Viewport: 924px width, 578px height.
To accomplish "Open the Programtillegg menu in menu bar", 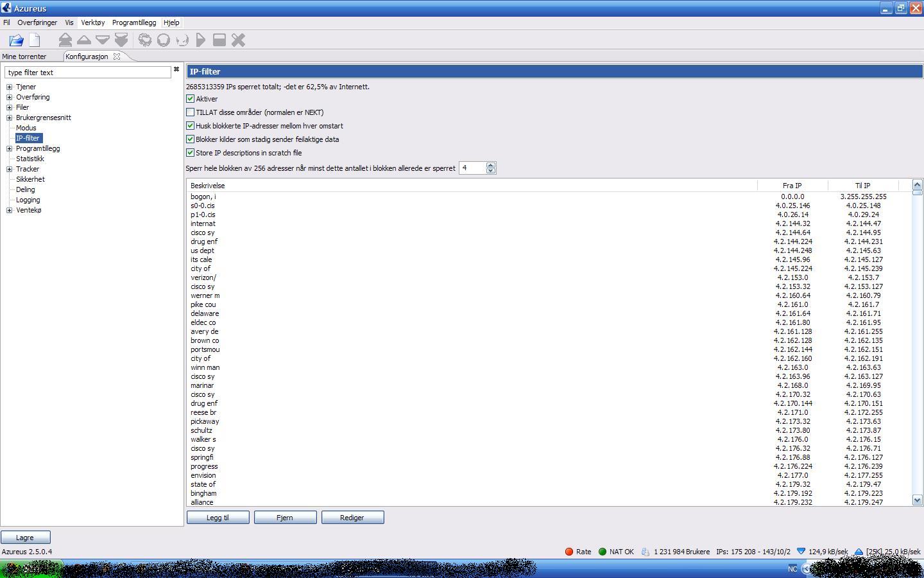I will point(134,22).
